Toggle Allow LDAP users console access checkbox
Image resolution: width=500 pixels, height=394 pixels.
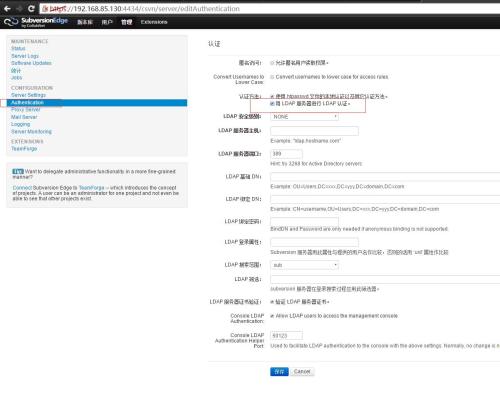click(x=272, y=316)
